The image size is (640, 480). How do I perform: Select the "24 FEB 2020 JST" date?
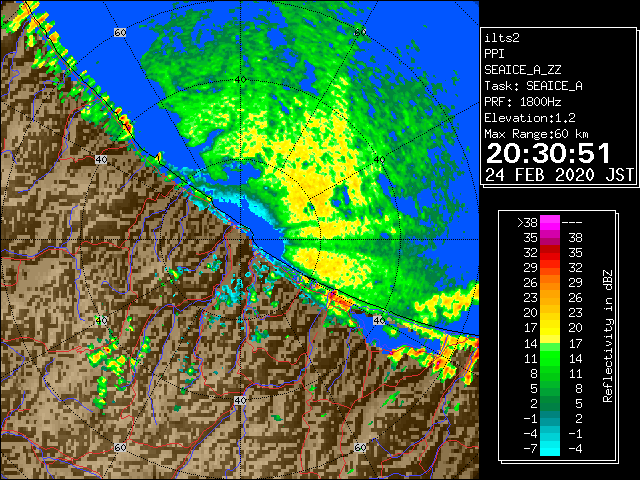(x=559, y=175)
